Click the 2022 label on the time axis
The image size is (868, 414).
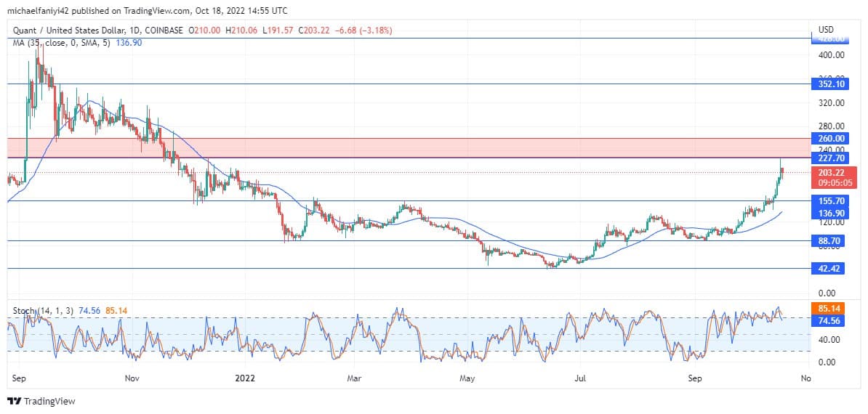click(245, 378)
